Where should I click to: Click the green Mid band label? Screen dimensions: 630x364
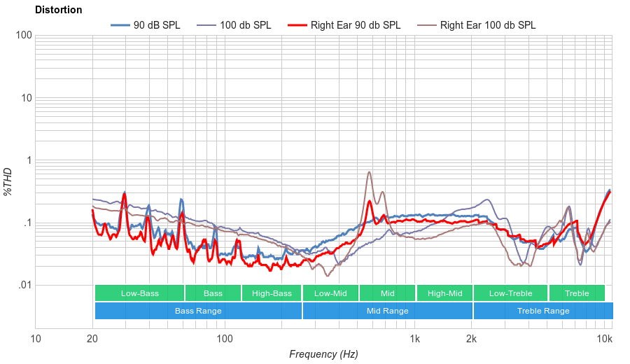(x=387, y=293)
